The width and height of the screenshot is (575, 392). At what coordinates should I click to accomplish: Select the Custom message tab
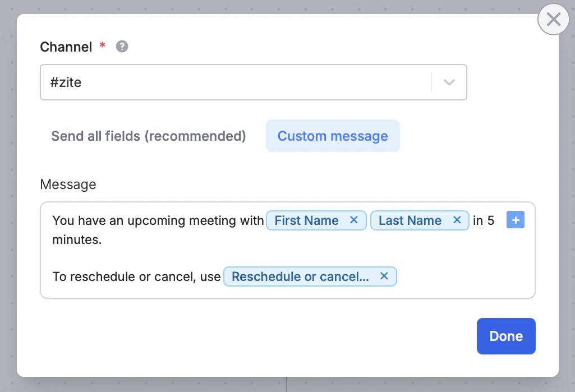[x=333, y=136]
